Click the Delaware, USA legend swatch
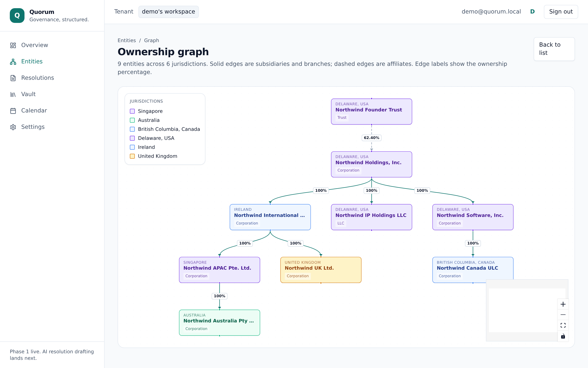This screenshot has width=588, height=368. 132,138
